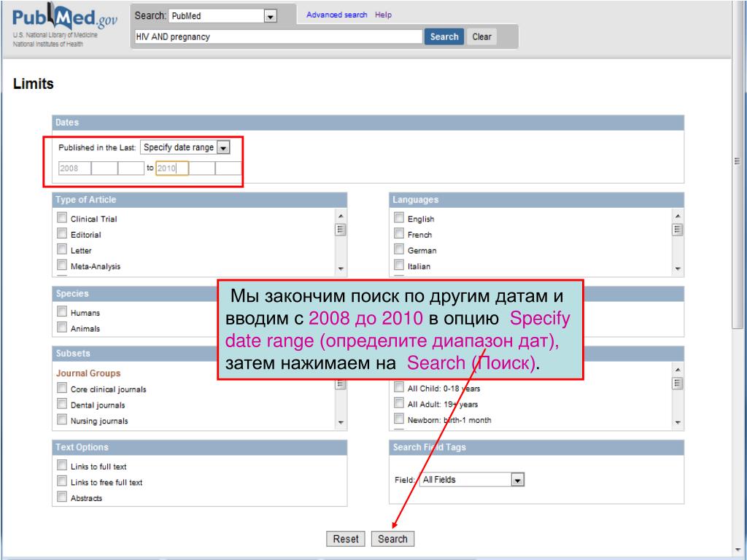Check the All Child: 0-18 years checkbox
The image size is (747, 560).
(399, 387)
